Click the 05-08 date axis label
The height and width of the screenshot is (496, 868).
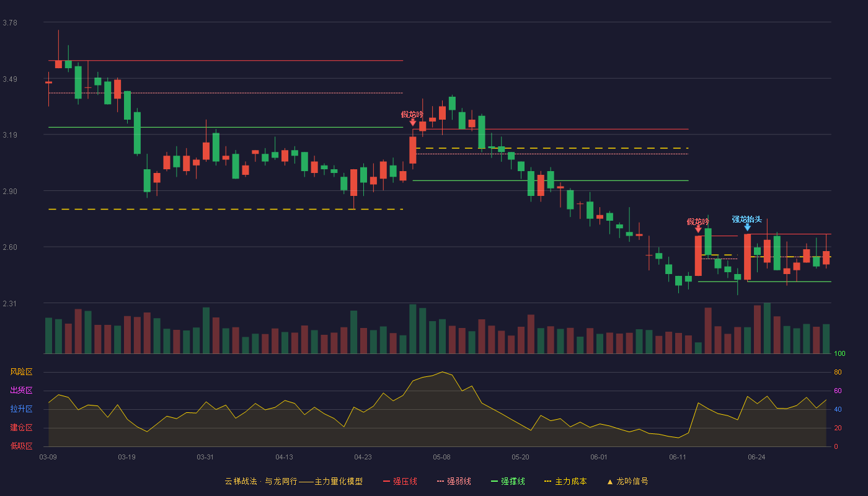click(x=441, y=457)
